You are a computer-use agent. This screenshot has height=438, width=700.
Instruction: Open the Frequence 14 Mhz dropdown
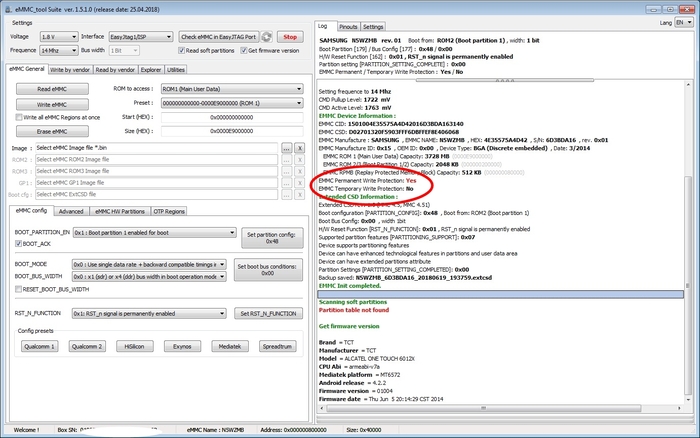pyautogui.click(x=59, y=50)
